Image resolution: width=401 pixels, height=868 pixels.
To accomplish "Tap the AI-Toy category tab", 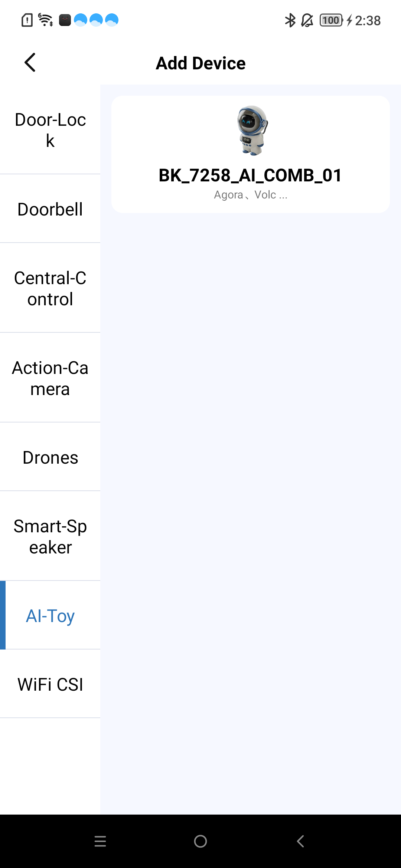I will pos(50,616).
